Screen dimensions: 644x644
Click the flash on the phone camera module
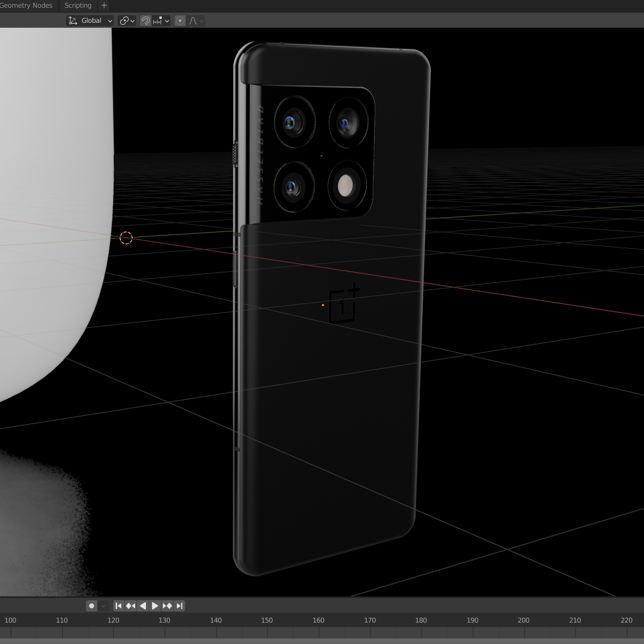click(346, 186)
